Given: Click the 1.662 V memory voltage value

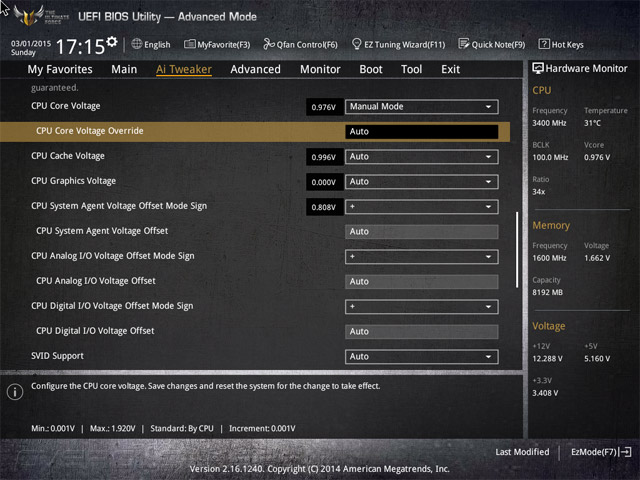Looking at the screenshot, I should 597,258.
